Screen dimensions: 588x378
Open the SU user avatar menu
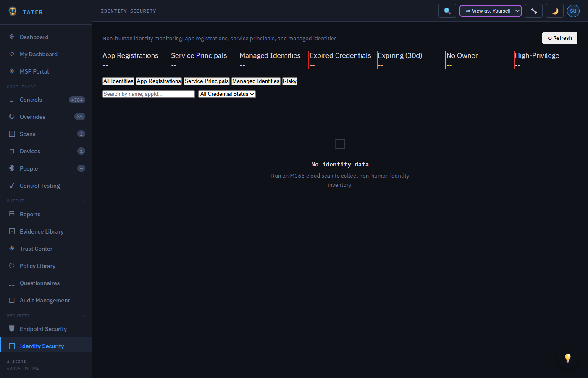[573, 11]
